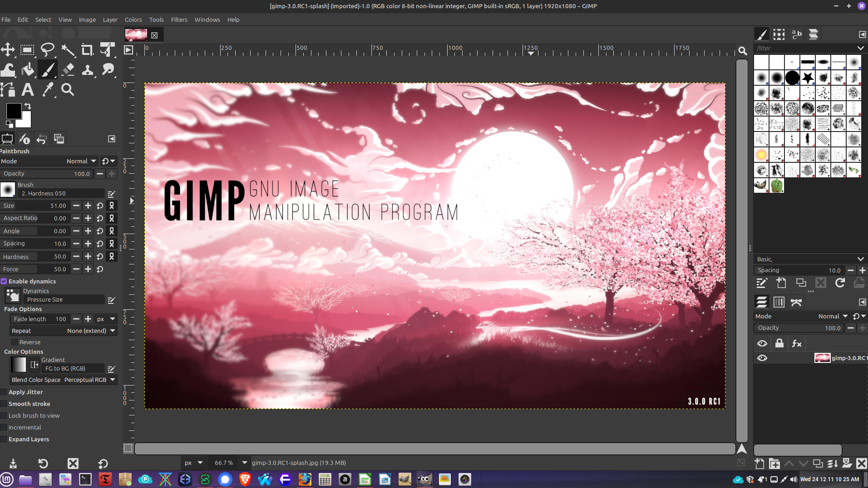The height and width of the screenshot is (488, 868).
Task: Open the Device Status tab
Action: (25, 139)
